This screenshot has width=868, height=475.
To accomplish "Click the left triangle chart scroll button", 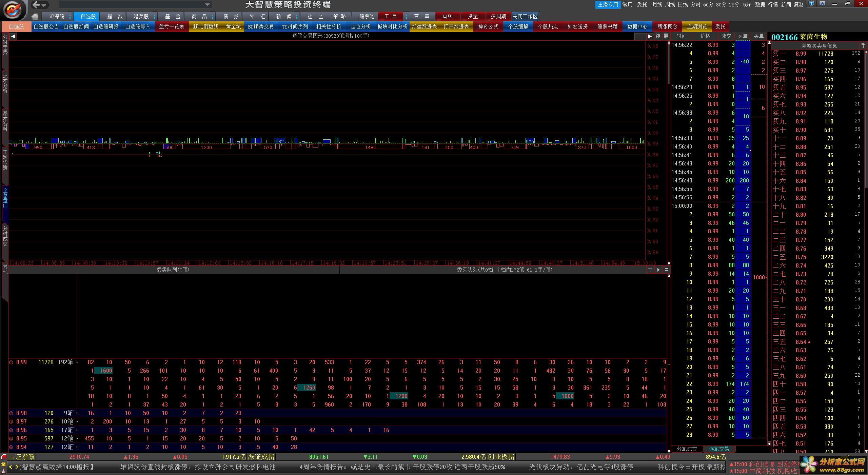I will (13, 36).
